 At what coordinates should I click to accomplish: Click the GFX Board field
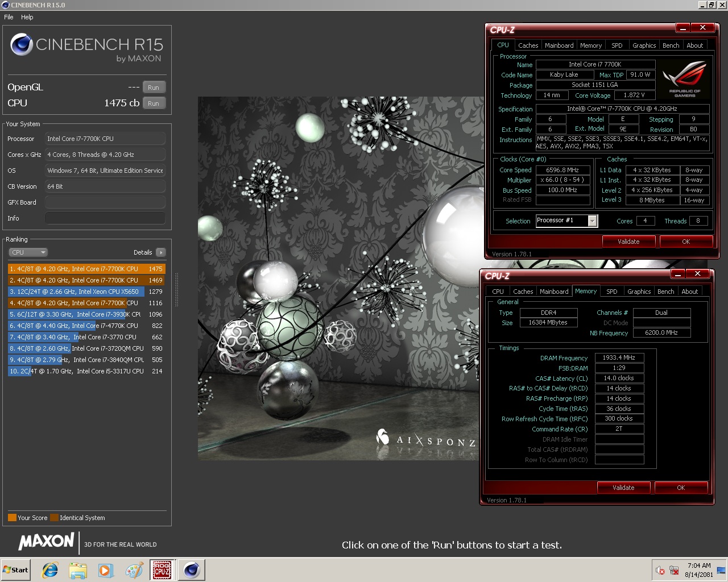click(x=105, y=202)
